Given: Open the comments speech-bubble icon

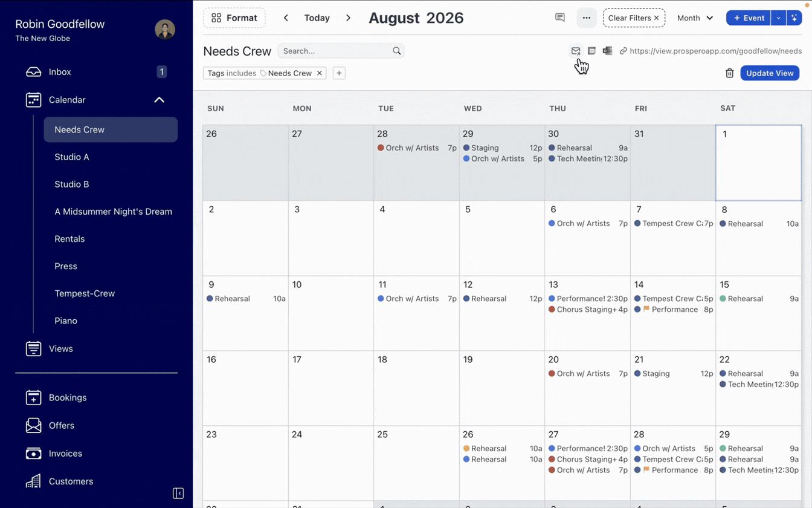Looking at the screenshot, I should tap(560, 18).
